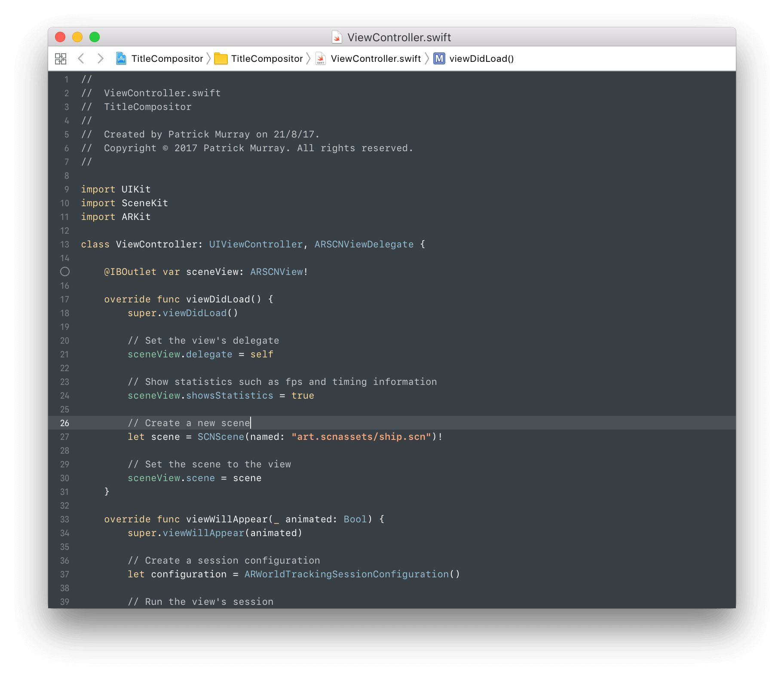Click the Bool parameter type
The height and width of the screenshot is (677, 784).
(x=355, y=519)
